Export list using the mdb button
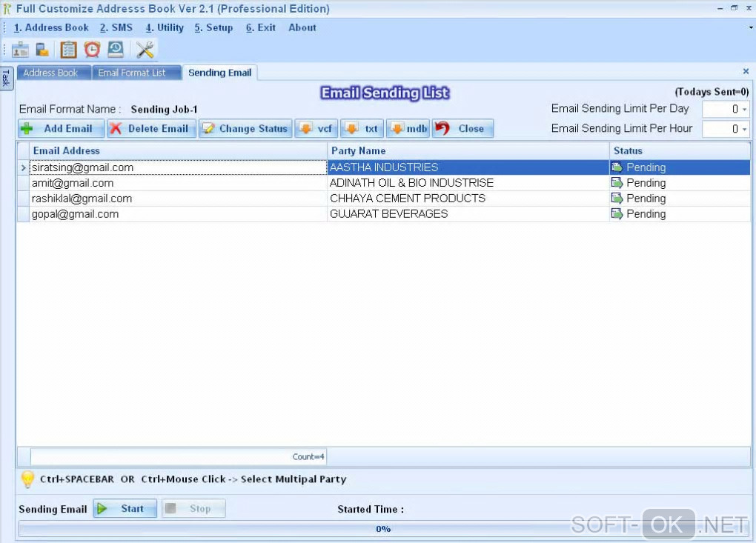Image resolution: width=756 pixels, height=543 pixels. 408,129
